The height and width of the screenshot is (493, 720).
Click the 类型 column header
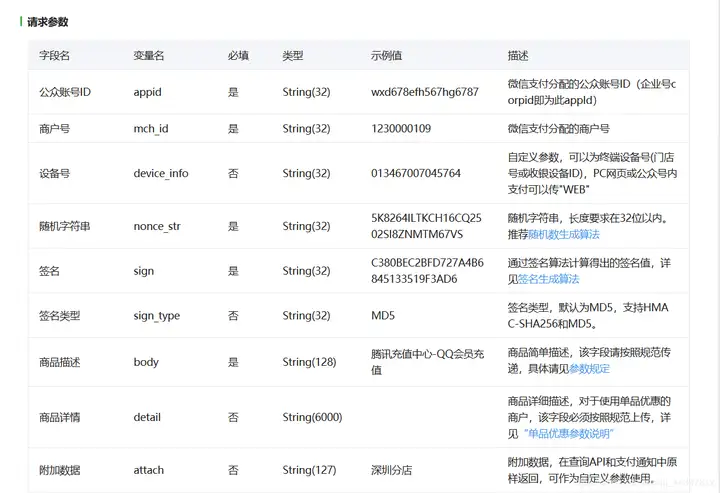(292, 56)
